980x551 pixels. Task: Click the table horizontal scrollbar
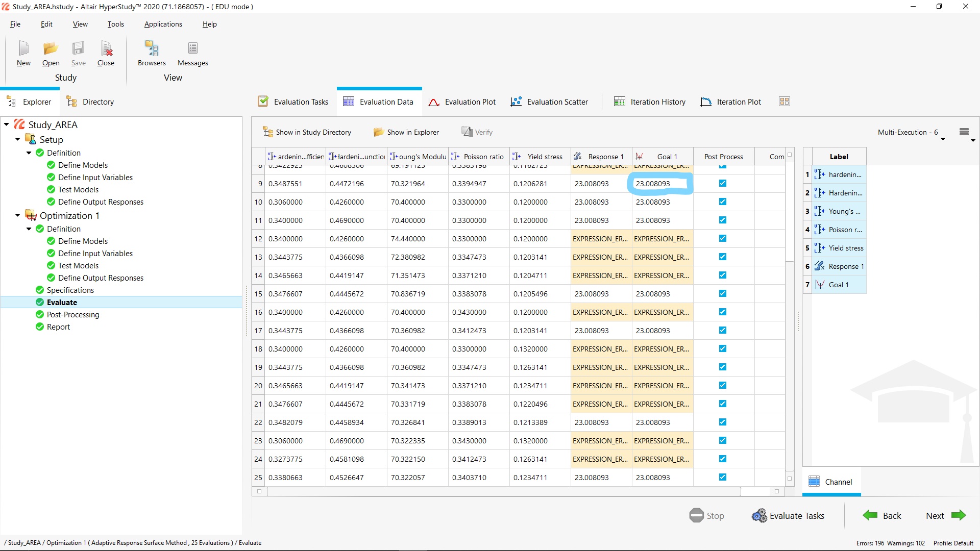503,491
